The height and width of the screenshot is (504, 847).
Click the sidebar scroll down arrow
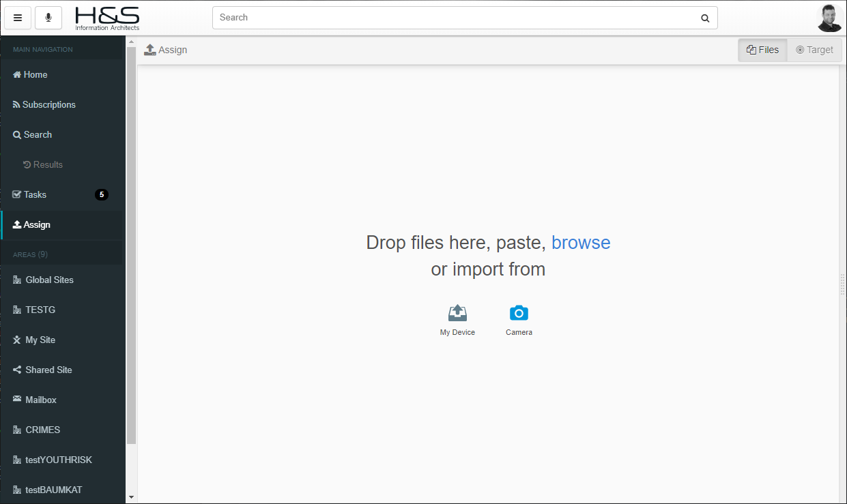click(x=131, y=497)
